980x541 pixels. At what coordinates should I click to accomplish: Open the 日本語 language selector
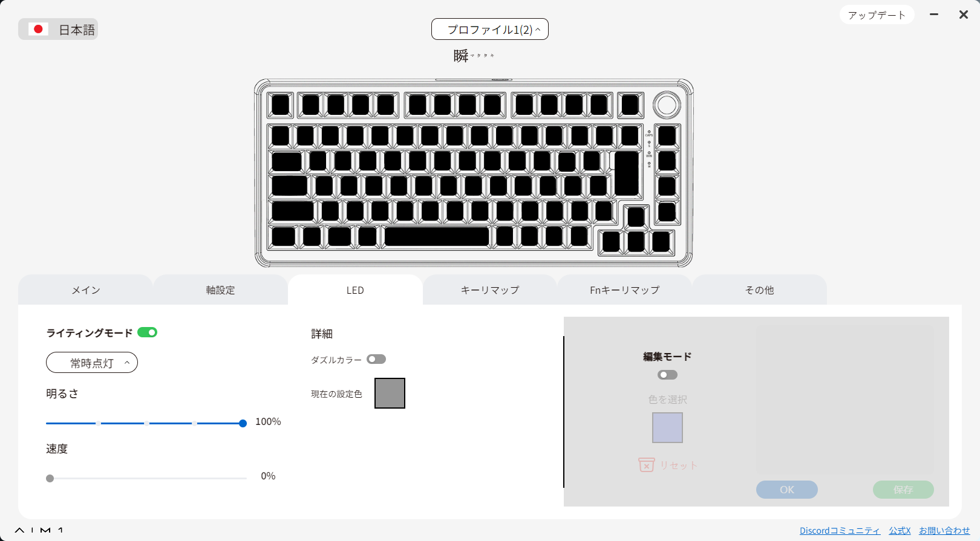[x=58, y=29]
